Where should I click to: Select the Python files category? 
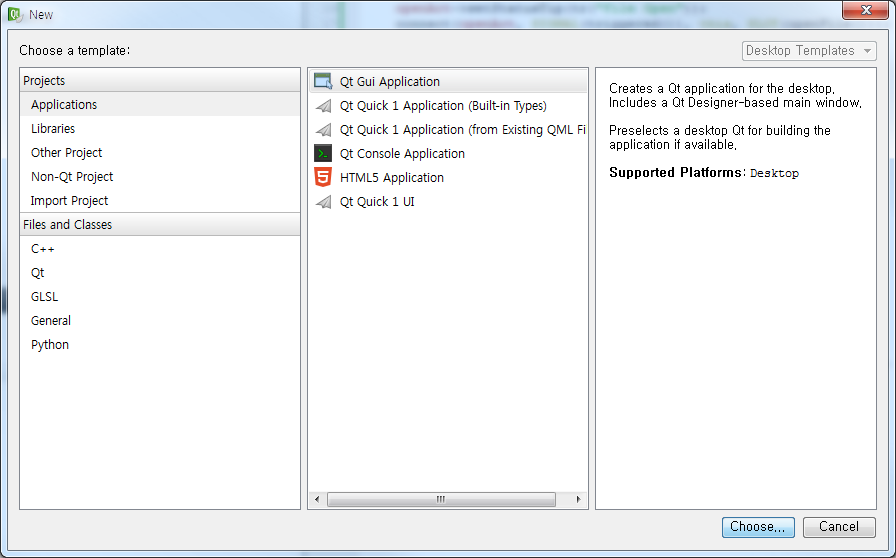(x=159, y=345)
